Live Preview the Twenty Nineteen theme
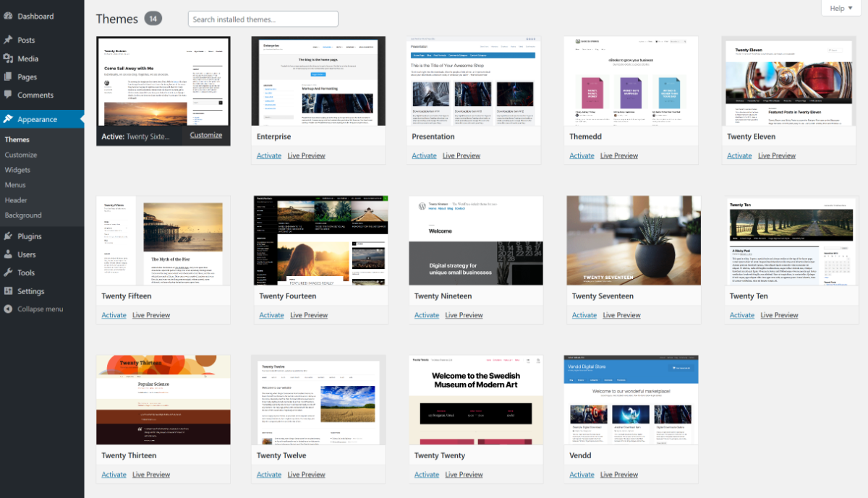The height and width of the screenshot is (498, 868). click(464, 315)
